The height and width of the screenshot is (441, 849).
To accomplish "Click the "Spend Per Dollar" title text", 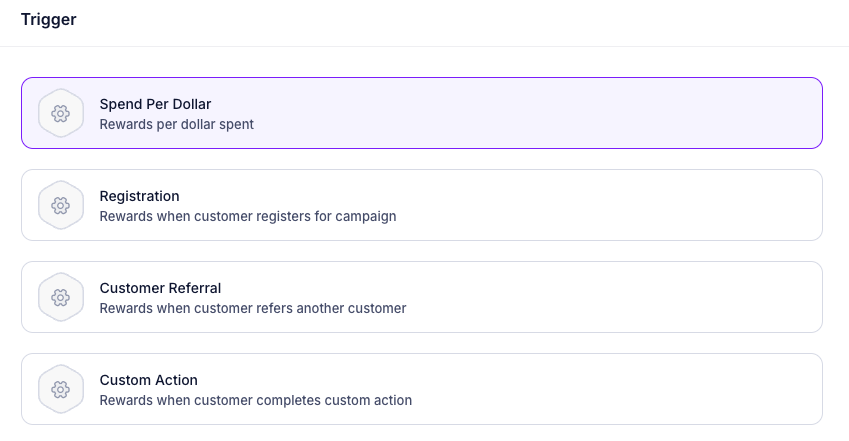I will pos(155,104).
